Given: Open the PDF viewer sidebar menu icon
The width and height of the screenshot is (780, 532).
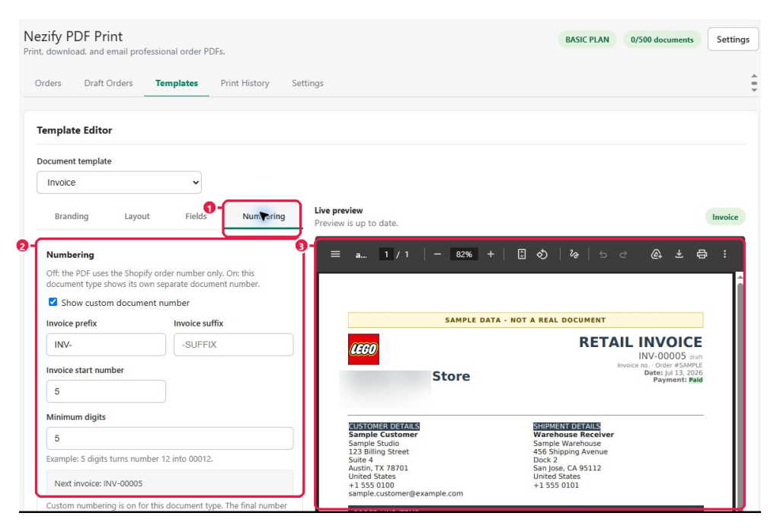Looking at the screenshot, I should tap(335, 254).
